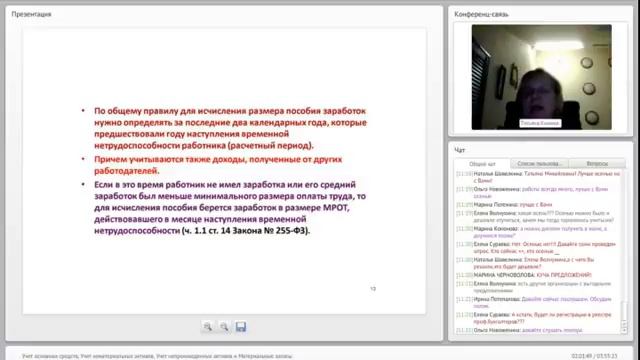640x360 pixels.
Task: Click the save floppy disk icon
Action: 241,327
